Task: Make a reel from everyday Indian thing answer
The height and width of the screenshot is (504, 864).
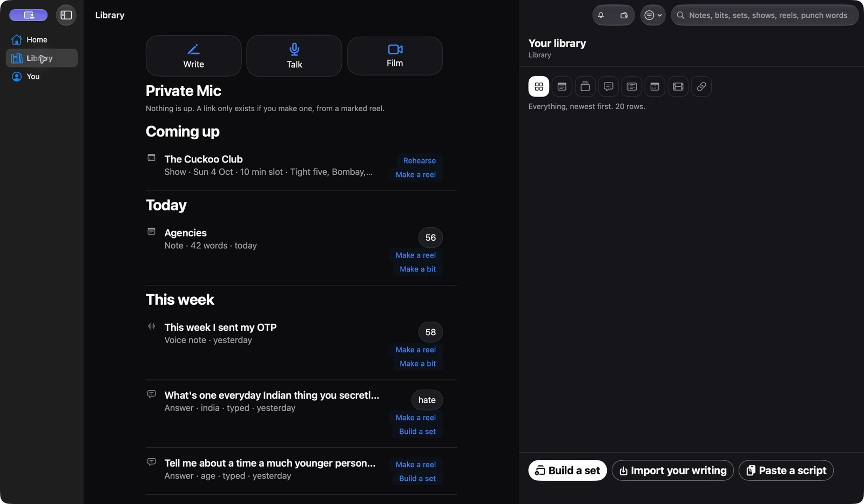Action: pyautogui.click(x=415, y=418)
